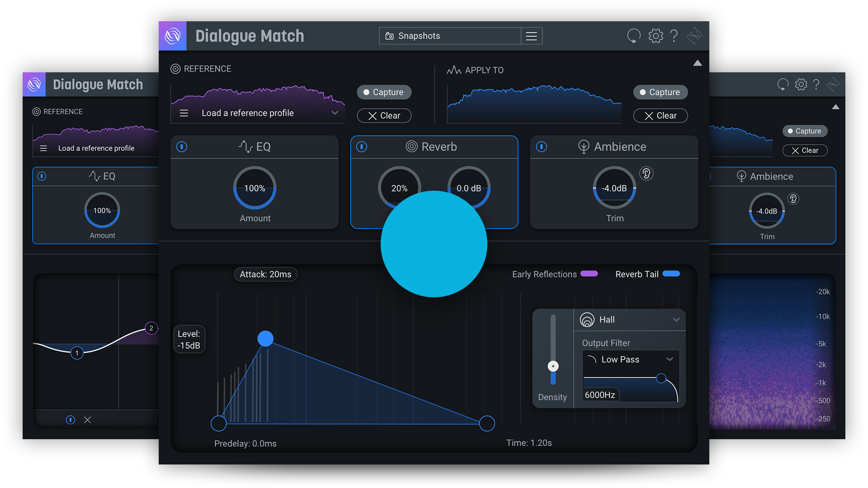This screenshot has height=488, width=868.
Task: Expand the Load a reference profile dropdown
Action: click(335, 113)
